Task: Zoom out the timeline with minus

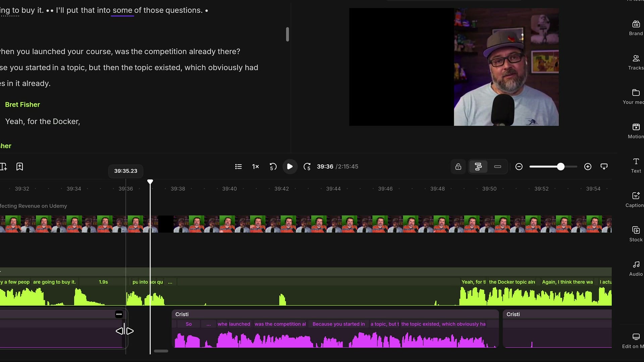Action: click(519, 167)
